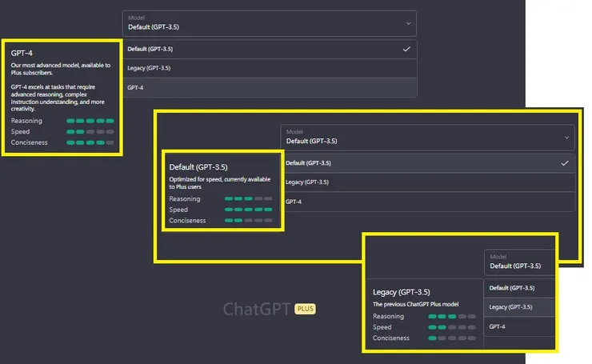Click the Legacy (GPT-3.5) info card title
Viewport: 592px width, 364px height.
coord(402,292)
